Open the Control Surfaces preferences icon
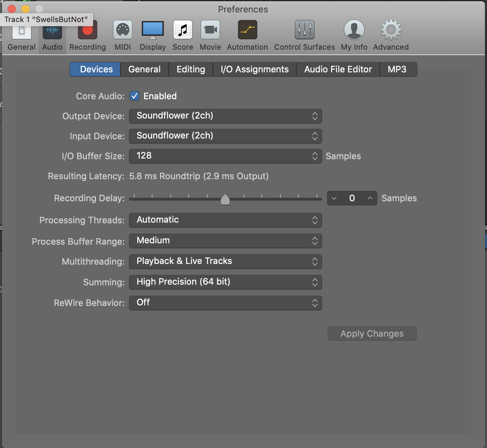This screenshot has width=487, height=448. (305, 30)
